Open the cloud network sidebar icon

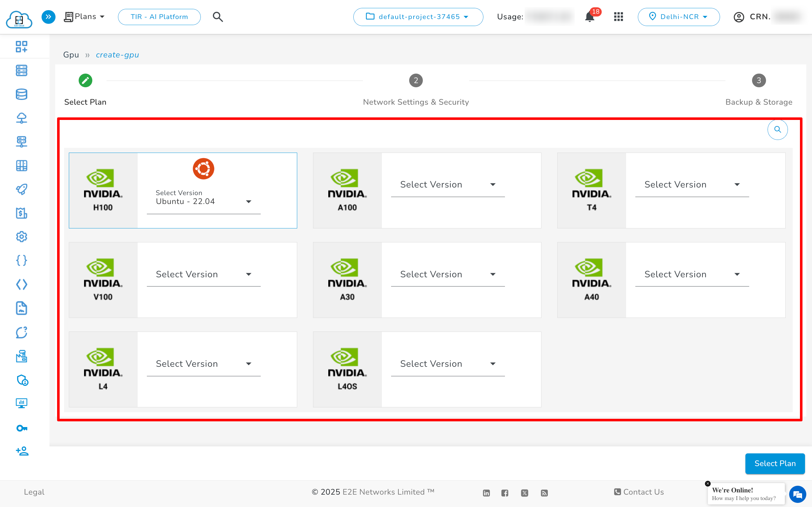22,118
